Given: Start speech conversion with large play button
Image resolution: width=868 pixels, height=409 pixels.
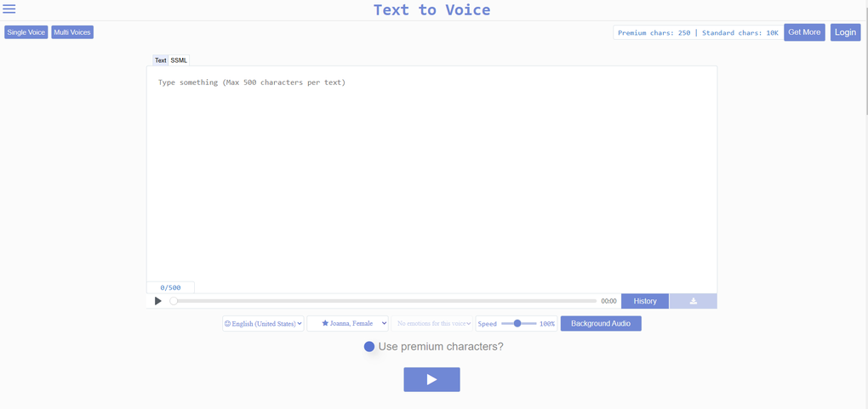Looking at the screenshot, I should point(431,380).
